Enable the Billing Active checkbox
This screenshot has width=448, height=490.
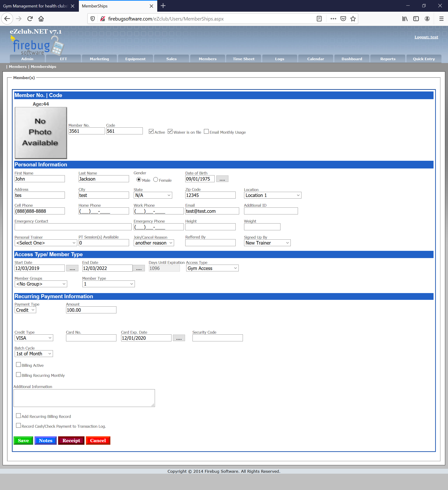18,364
